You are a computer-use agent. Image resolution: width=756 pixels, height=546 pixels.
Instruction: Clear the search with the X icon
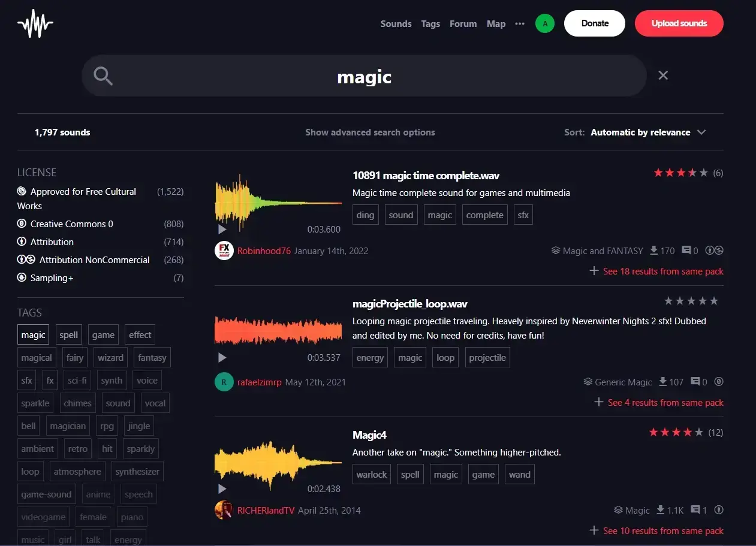[663, 75]
